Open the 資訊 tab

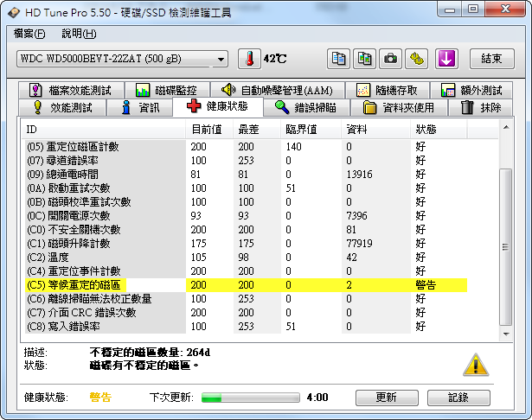coord(140,108)
